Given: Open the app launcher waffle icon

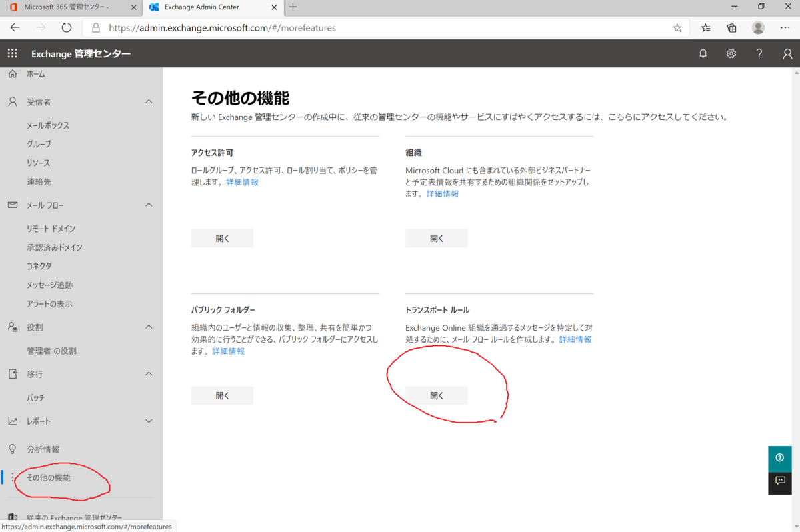Looking at the screenshot, I should click(13, 53).
